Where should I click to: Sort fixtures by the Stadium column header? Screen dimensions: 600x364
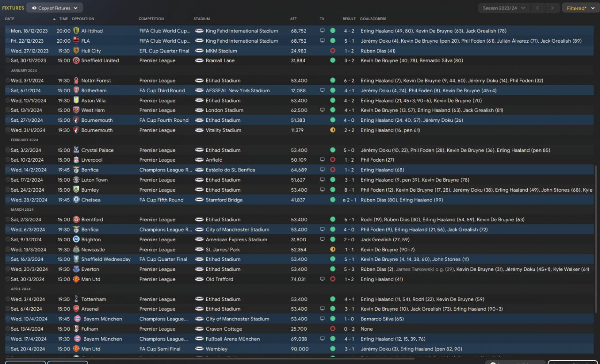pos(202,19)
